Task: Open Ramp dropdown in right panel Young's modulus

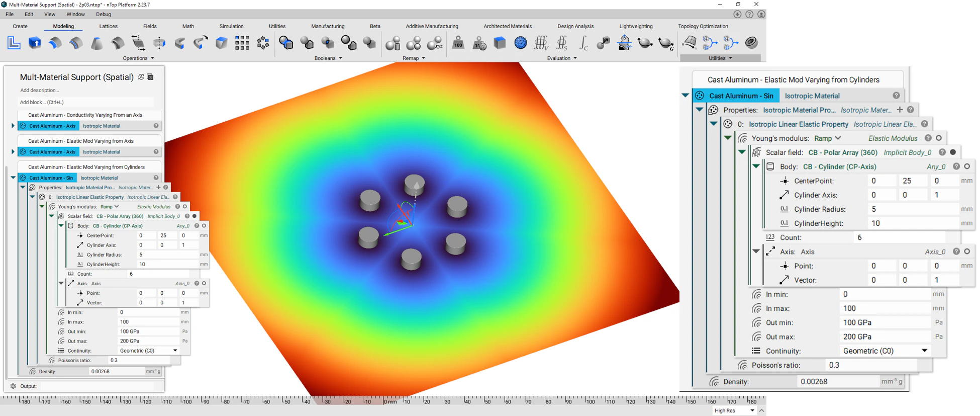Action: (827, 138)
